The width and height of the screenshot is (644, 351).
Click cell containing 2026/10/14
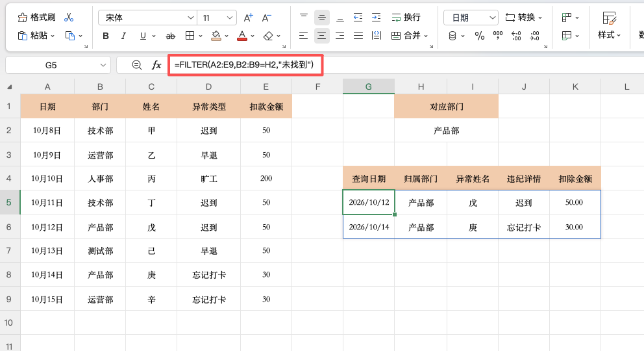coord(369,227)
